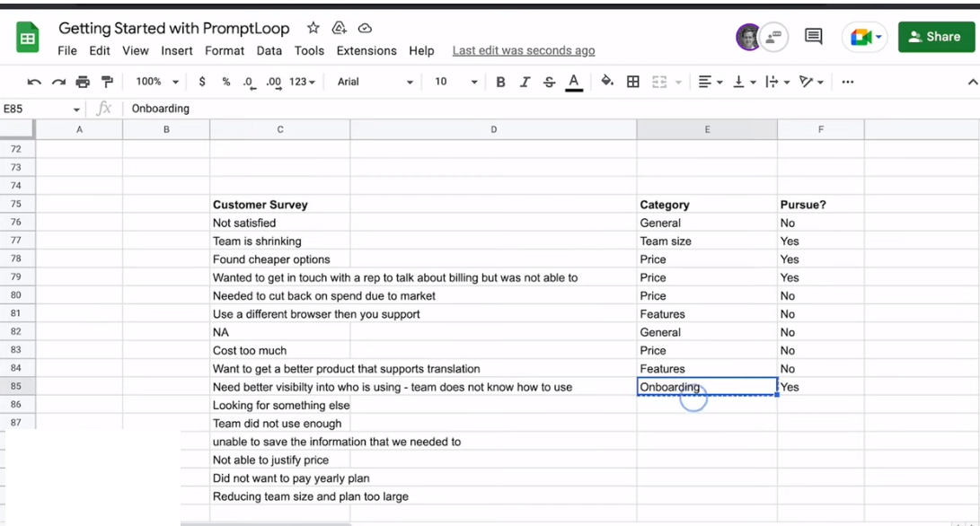The width and height of the screenshot is (980, 526).
Task: Open the Extensions menu
Action: coord(366,51)
